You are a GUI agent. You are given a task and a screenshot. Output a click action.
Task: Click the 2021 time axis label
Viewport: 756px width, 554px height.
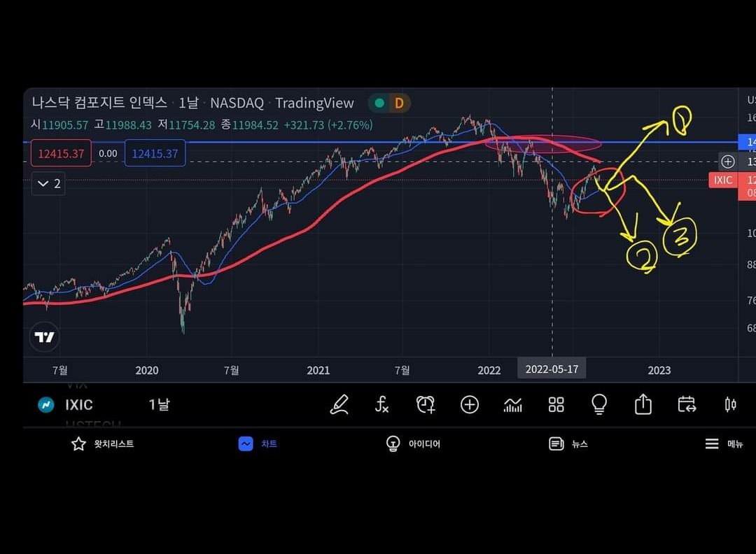pos(318,370)
